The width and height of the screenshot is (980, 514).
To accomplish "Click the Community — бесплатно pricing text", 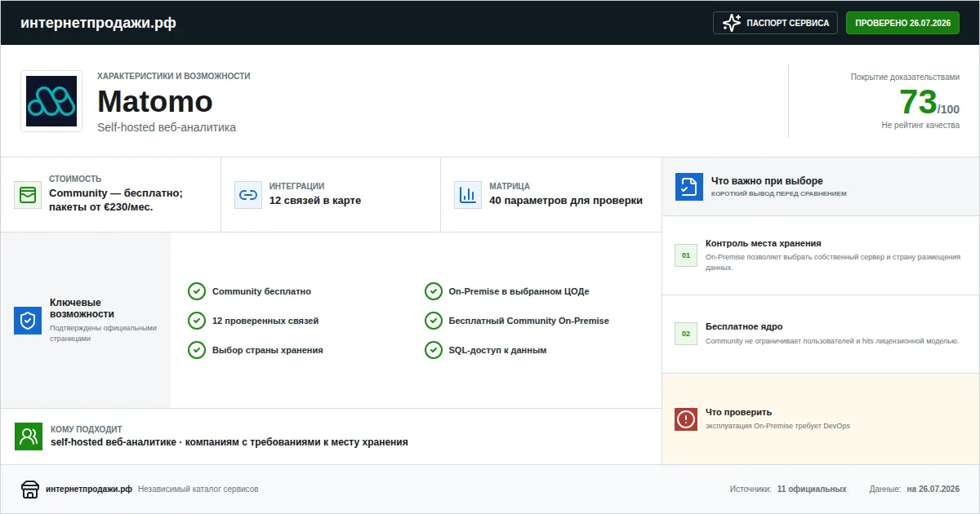I will [116, 200].
